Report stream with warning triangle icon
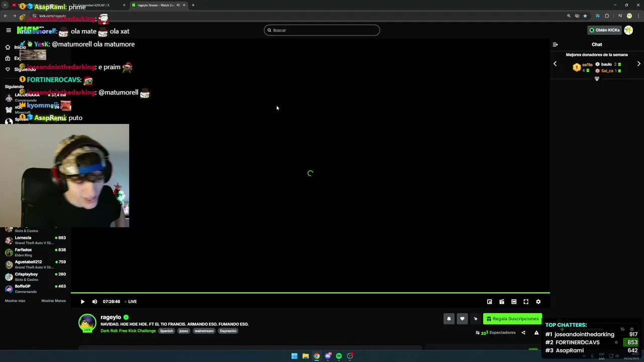Screen dimensions: 644x362 click(x=536, y=332)
